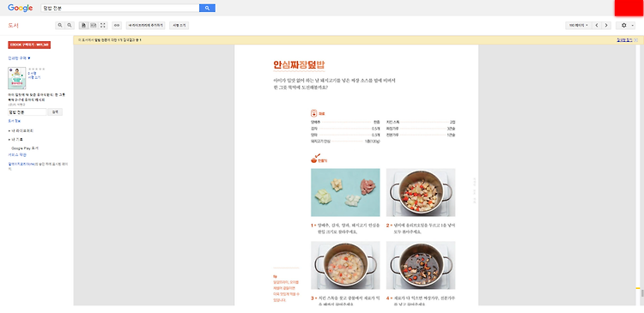The width and height of the screenshot is (644, 313).
Task: Click the zoom in magnifier icon
Action: point(60,26)
